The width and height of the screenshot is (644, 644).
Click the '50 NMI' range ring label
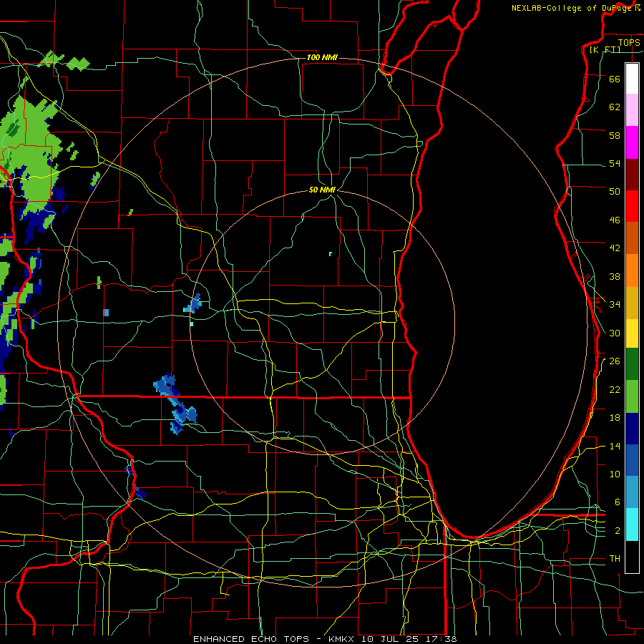click(x=322, y=190)
